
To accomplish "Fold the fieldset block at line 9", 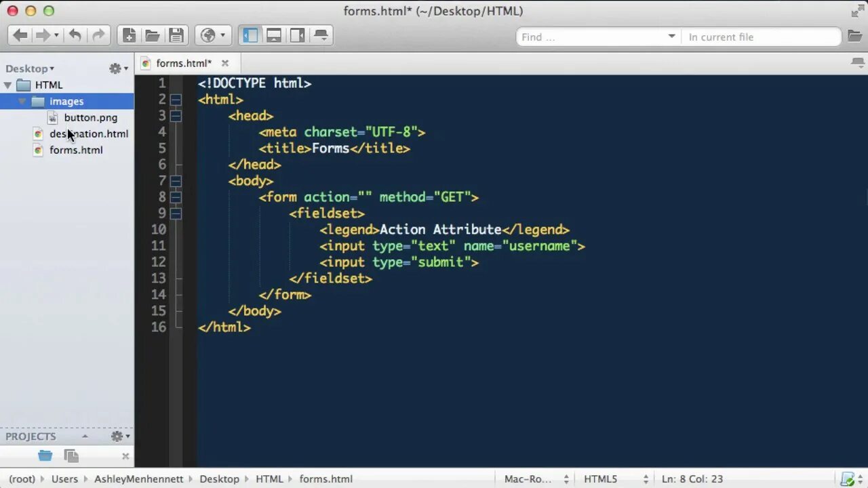I will [176, 213].
